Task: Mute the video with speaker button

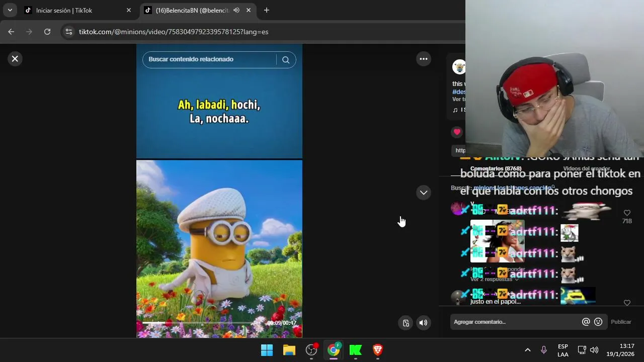Action: (423, 323)
